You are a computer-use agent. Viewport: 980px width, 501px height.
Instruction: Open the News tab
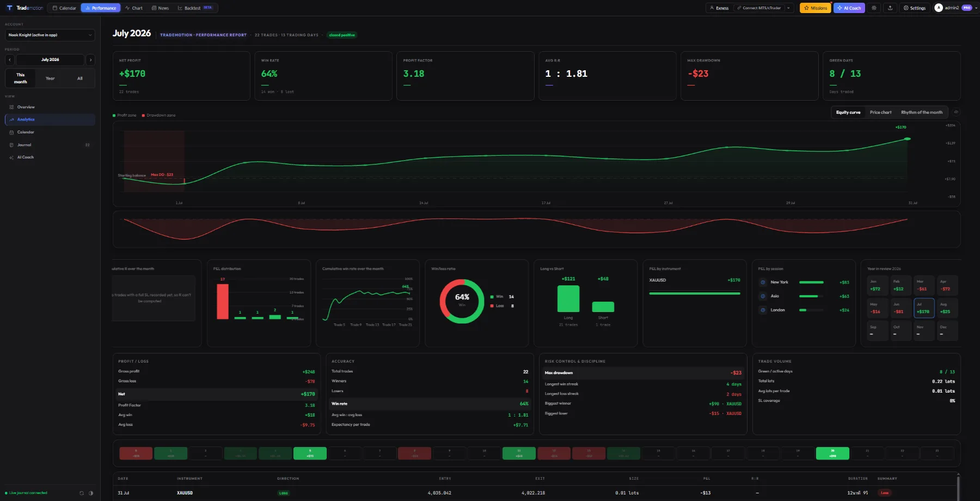pos(160,8)
